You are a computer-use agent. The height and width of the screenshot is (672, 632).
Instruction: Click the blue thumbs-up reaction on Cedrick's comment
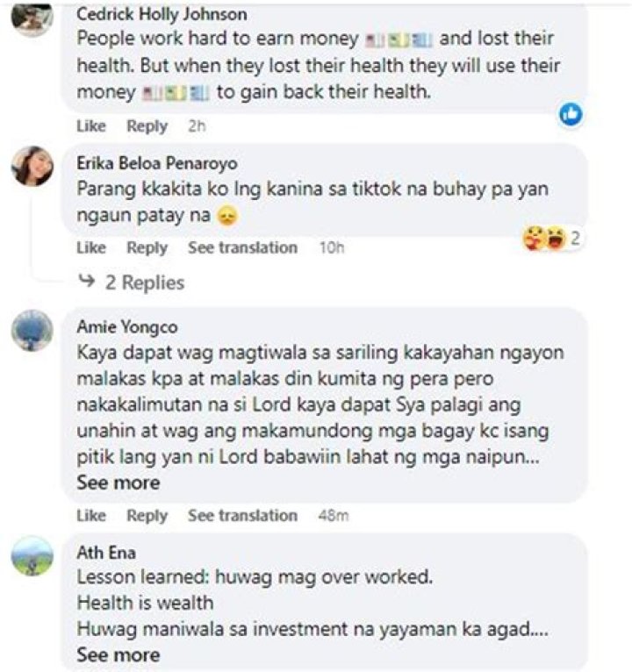pos(571,114)
